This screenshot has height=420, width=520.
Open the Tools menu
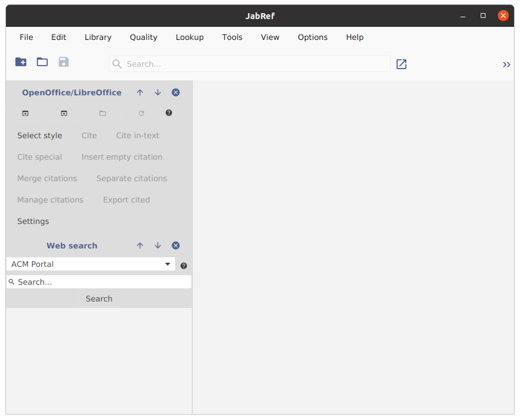232,37
